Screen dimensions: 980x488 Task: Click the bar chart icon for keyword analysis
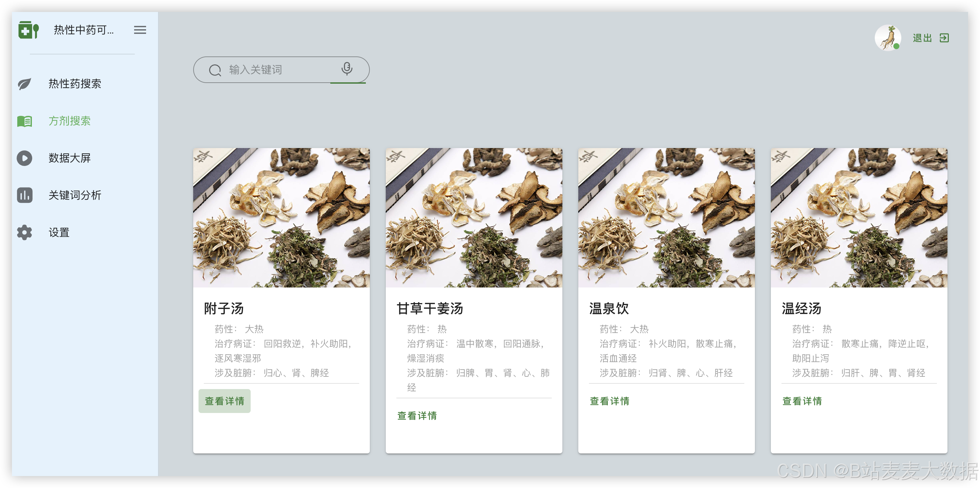click(x=25, y=195)
